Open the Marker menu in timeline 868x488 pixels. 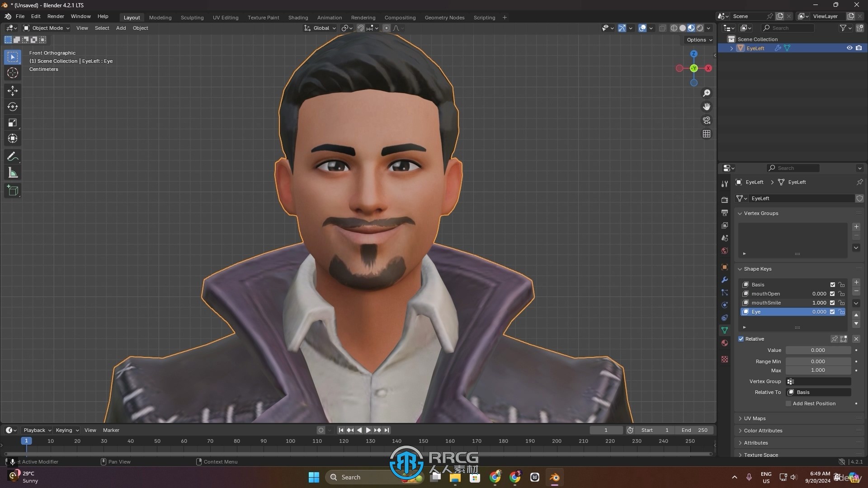(x=111, y=430)
